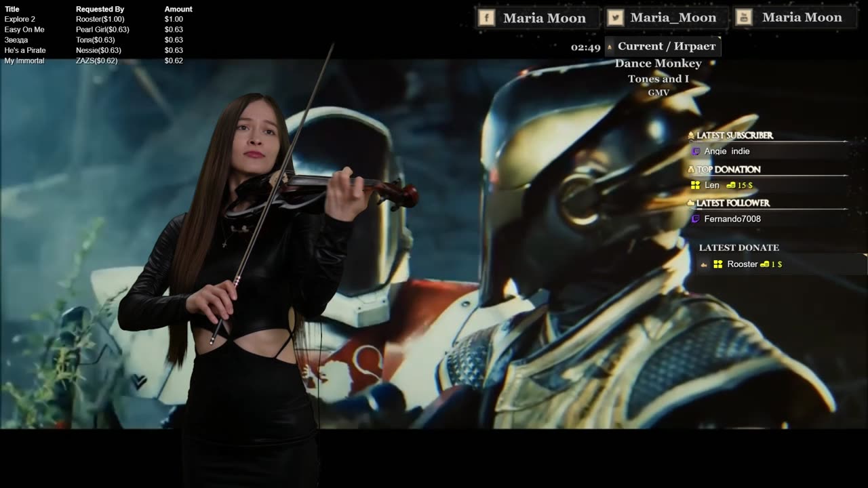The image size is (868, 488).
Task: Click the LATEST FOLLOWER heading
Action: (734, 203)
